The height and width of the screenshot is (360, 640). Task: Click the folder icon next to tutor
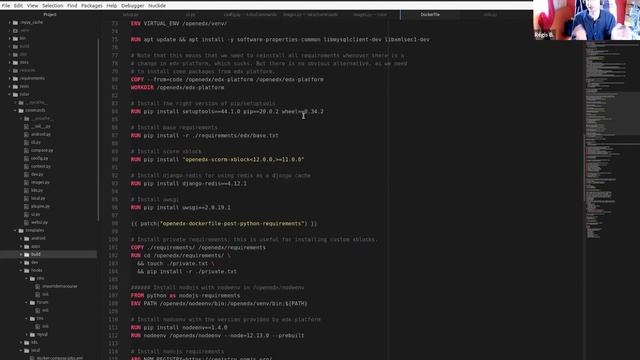[x=16, y=94]
